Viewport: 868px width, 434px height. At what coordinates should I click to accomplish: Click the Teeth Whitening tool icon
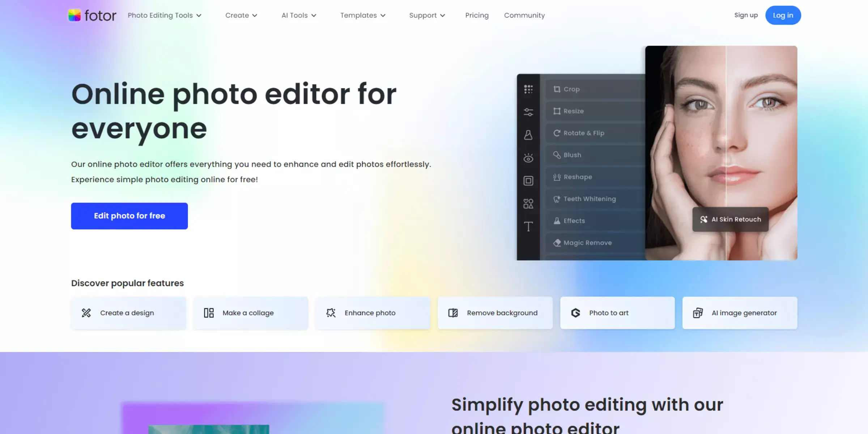pos(556,199)
